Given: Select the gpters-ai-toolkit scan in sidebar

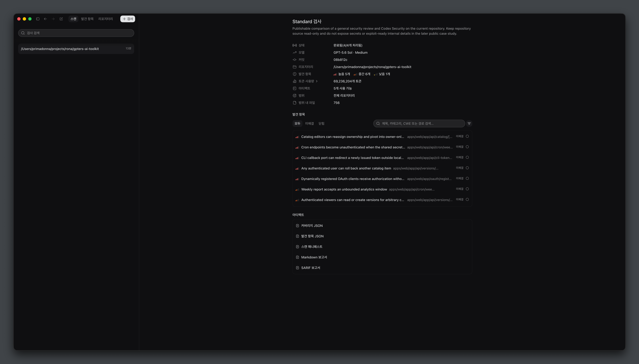Looking at the screenshot, I should coord(76,49).
